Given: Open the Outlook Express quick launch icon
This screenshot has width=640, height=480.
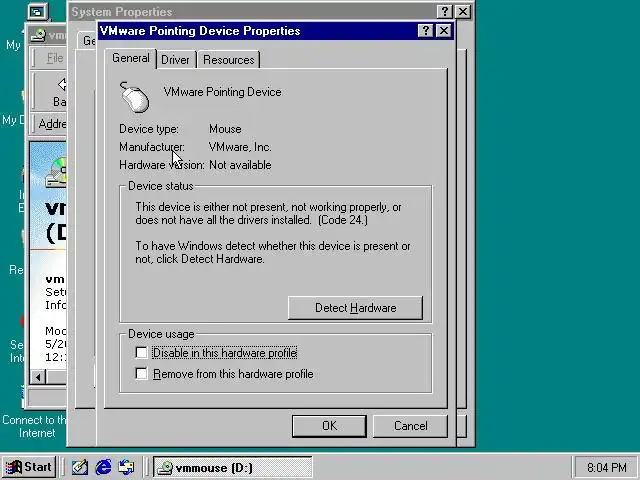Looking at the screenshot, I should coord(127,467).
